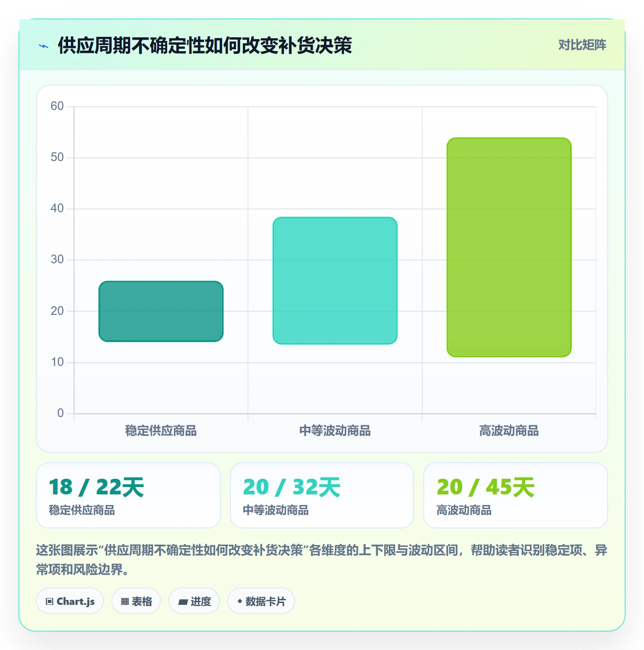Click the y-axis value 20
Viewport: 644px width, 650px height.
click(x=57, y=311)
